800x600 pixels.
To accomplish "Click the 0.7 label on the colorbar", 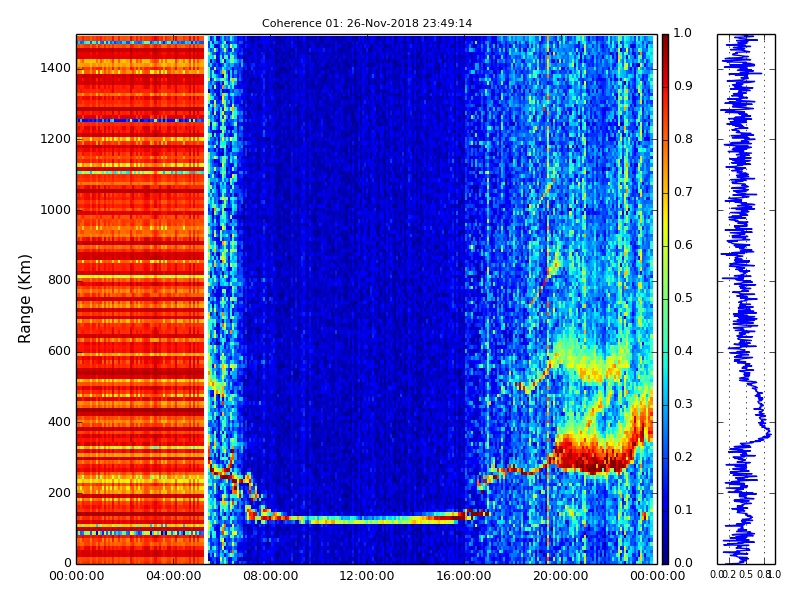I will point(683,192).
